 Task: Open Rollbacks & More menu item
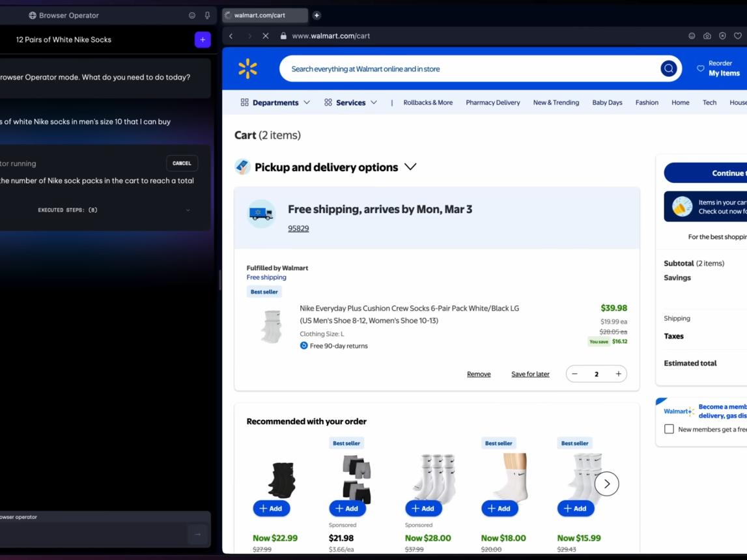coord(428,102)
